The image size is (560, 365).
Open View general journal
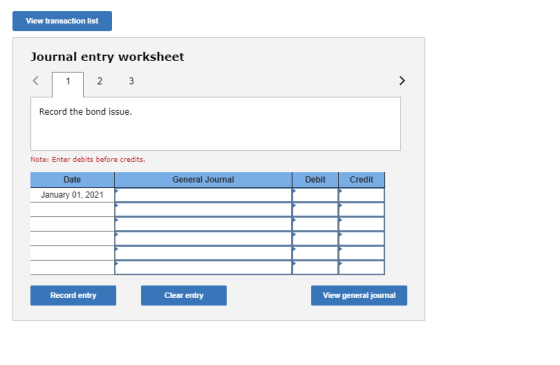(x=359, y=295)
